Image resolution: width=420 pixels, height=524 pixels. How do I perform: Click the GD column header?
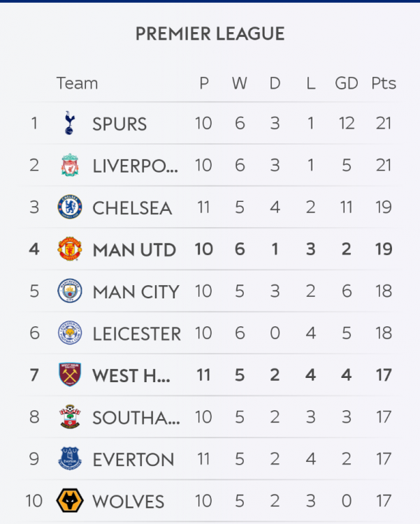[x=346, y=83]
